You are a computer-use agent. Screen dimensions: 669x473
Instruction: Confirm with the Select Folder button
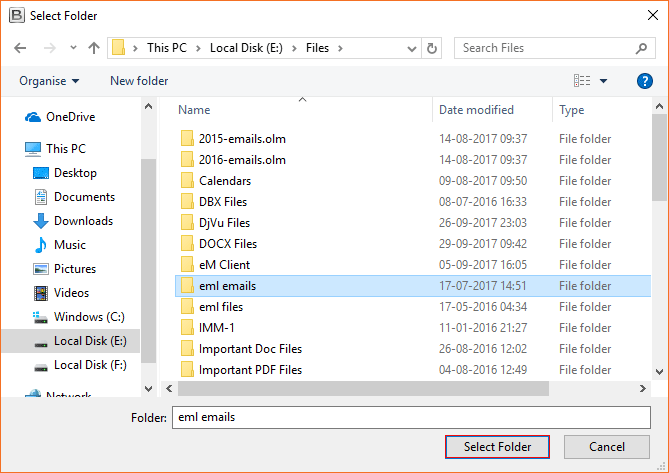(x=497, y=447)
